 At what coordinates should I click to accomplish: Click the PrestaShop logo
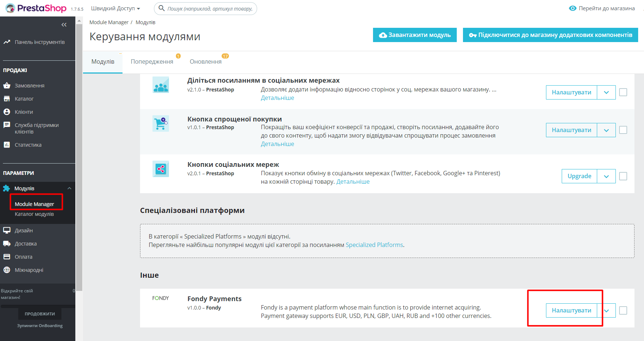36,8
